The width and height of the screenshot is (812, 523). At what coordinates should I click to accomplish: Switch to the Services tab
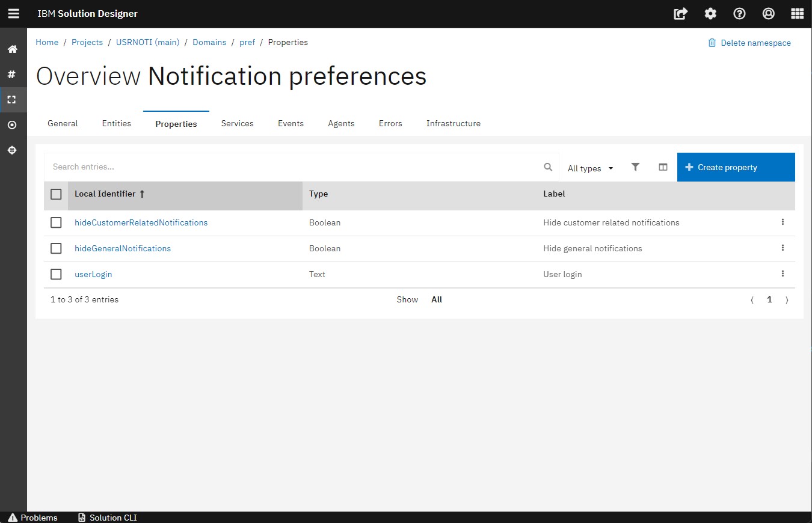(x=237, y=123)
